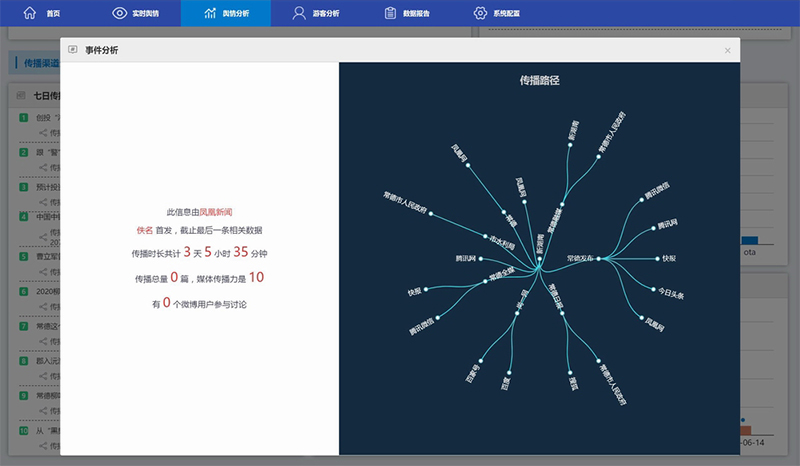Close the 事件分析 dialog
Viewport: 800px width, 466px height.
point(727,50)
